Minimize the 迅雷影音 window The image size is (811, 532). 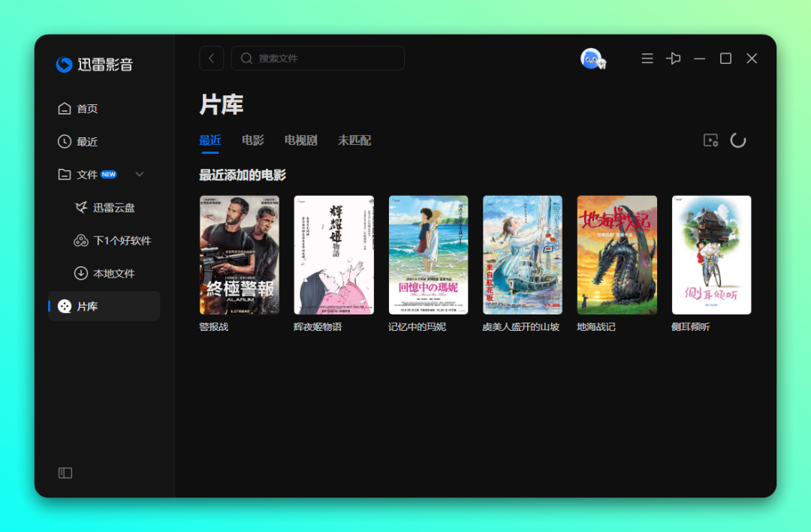click(700, 59)
